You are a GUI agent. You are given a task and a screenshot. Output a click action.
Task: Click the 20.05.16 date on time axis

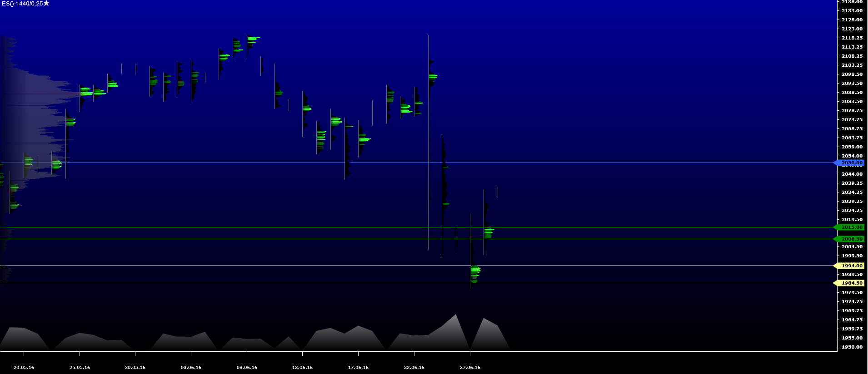[24, 368]
